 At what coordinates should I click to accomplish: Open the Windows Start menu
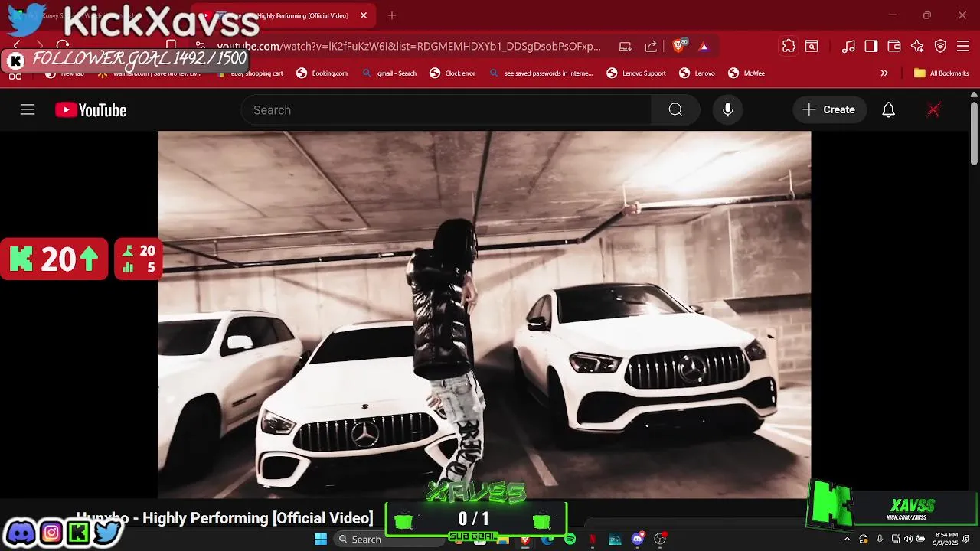[321, 539]
